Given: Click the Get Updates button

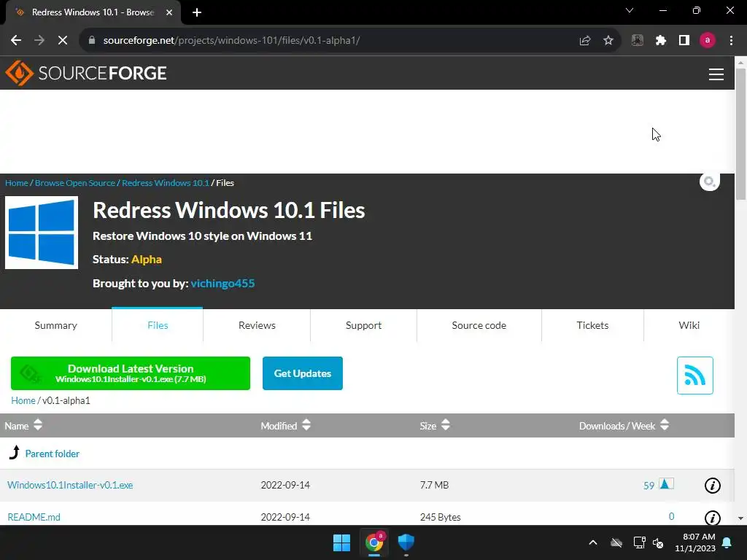Looking at the screenshot, I should pos(303,373).
